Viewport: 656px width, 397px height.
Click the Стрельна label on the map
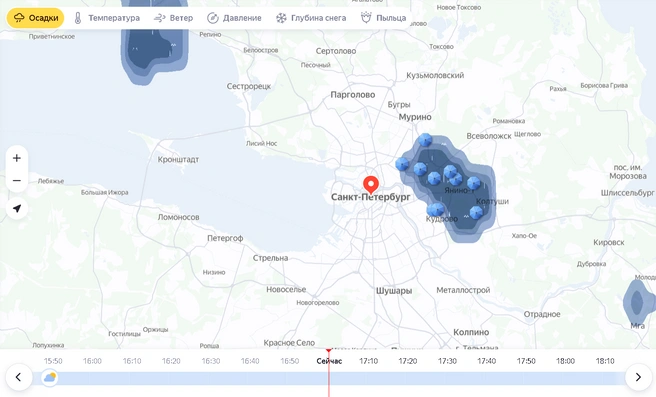[x=270, y=258]
